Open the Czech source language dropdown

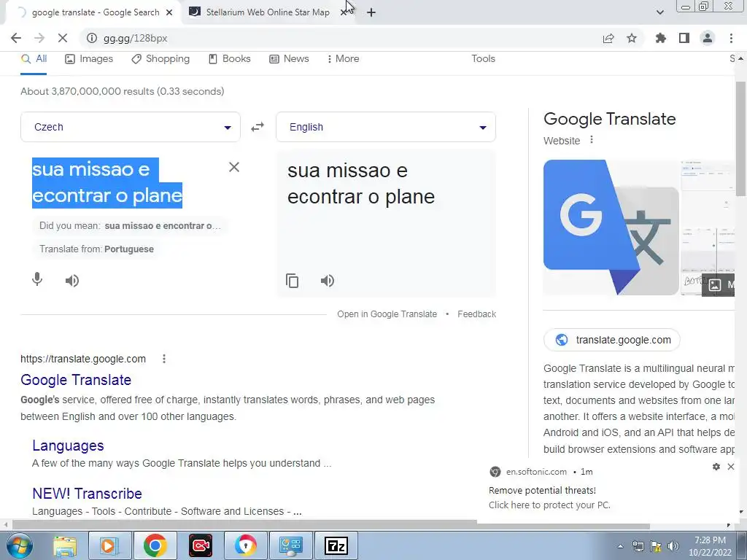[131, 127]
